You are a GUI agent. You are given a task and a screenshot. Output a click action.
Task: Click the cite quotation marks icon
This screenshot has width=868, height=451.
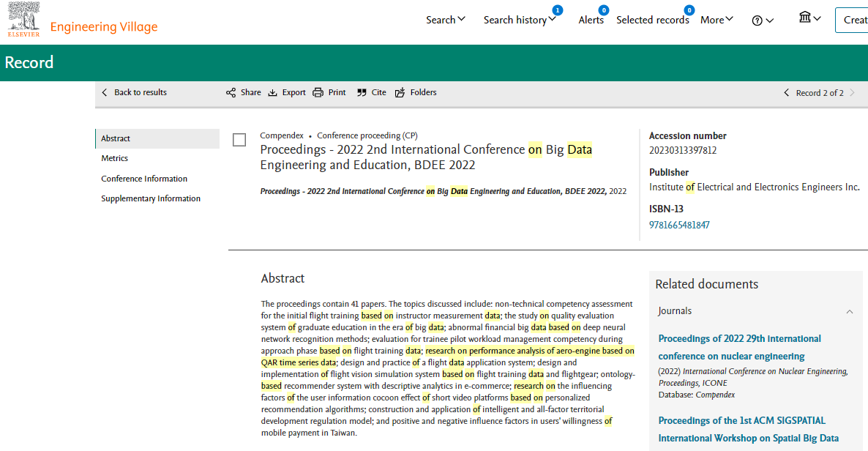(x=362, y=92)
